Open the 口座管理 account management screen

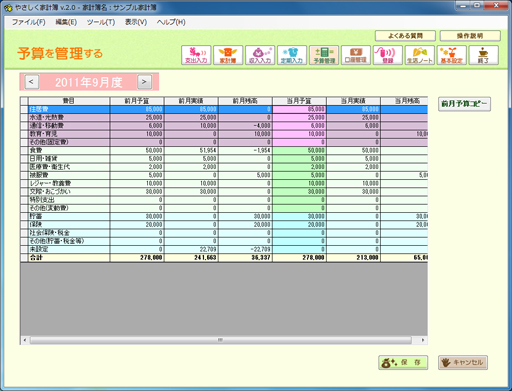tap(356, 55)
